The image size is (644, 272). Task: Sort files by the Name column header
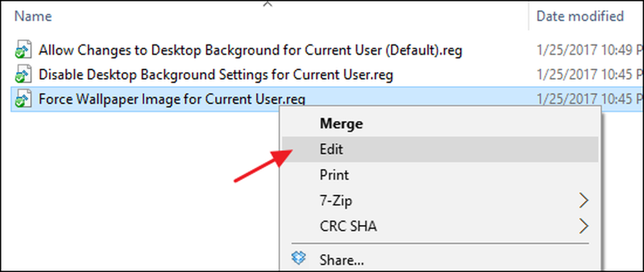coord(33,17)
